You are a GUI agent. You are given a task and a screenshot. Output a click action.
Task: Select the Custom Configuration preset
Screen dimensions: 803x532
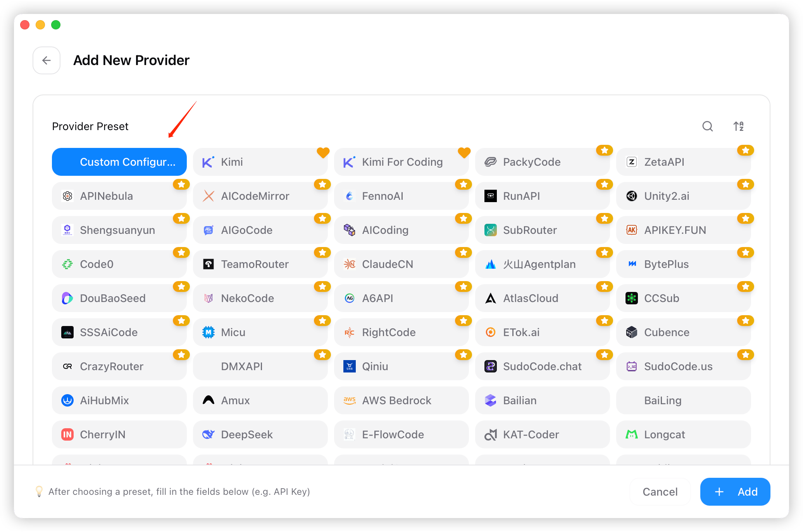point(119,162)
